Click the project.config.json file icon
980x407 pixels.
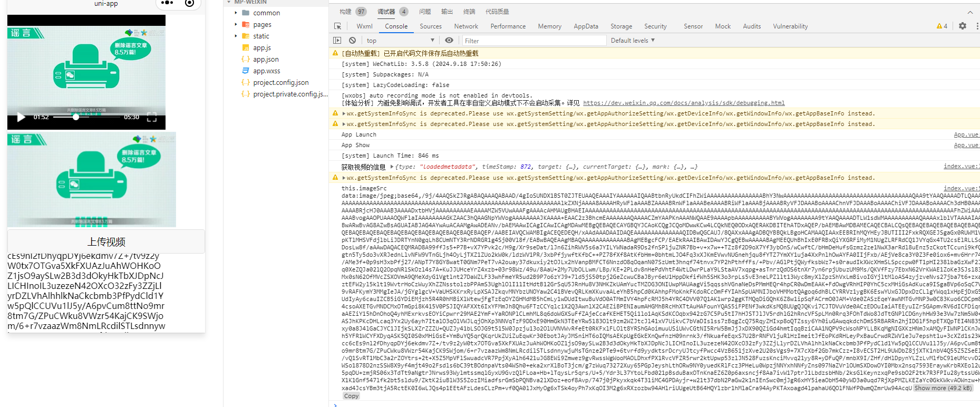(x=246, y=82)
